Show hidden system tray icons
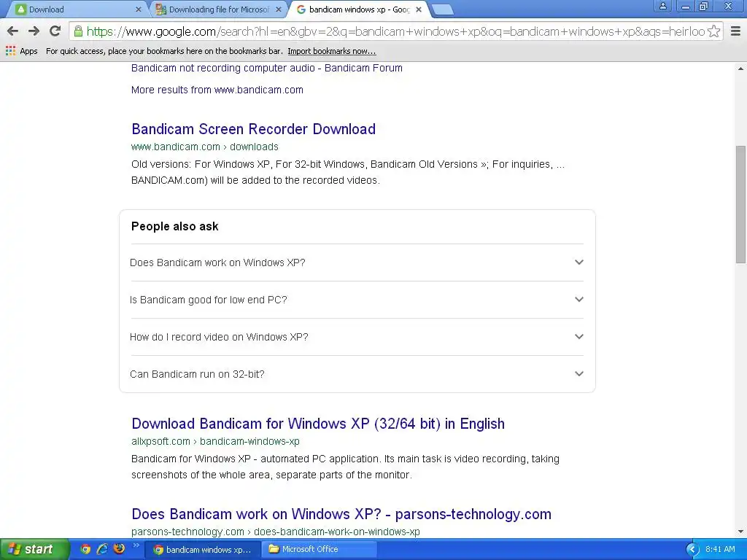Image resolution: width=747 pixels, height=560 pixels. tap(692, 550)
